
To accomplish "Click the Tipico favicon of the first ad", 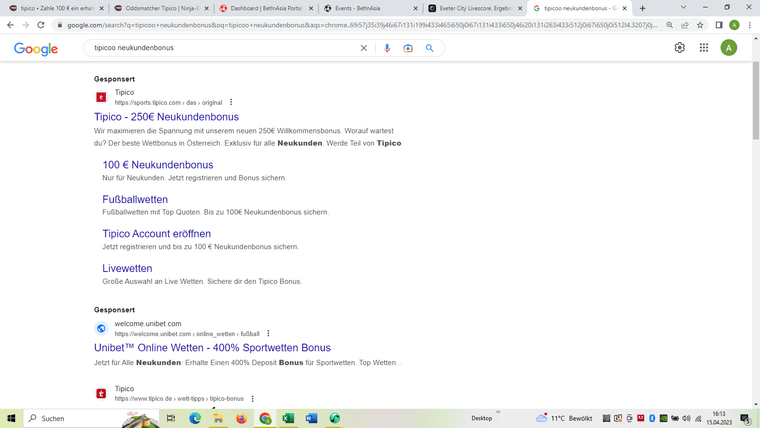I will tap(101, 97).
